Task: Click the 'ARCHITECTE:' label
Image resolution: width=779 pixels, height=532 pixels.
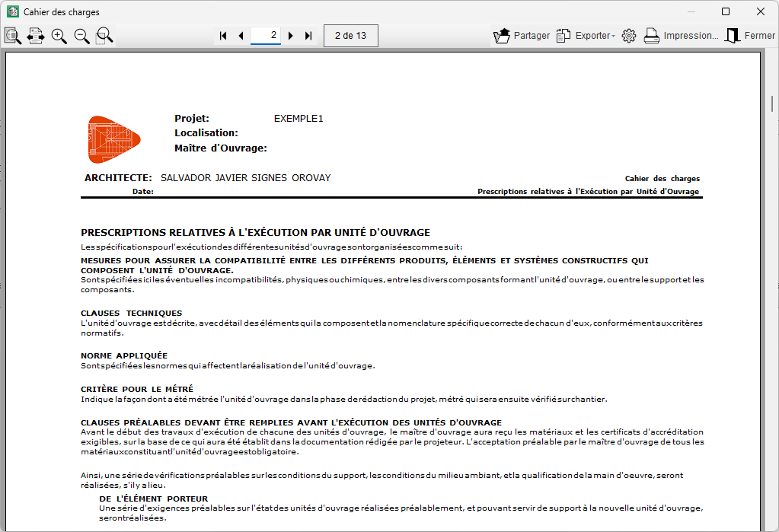Action: tap(118, 178)
